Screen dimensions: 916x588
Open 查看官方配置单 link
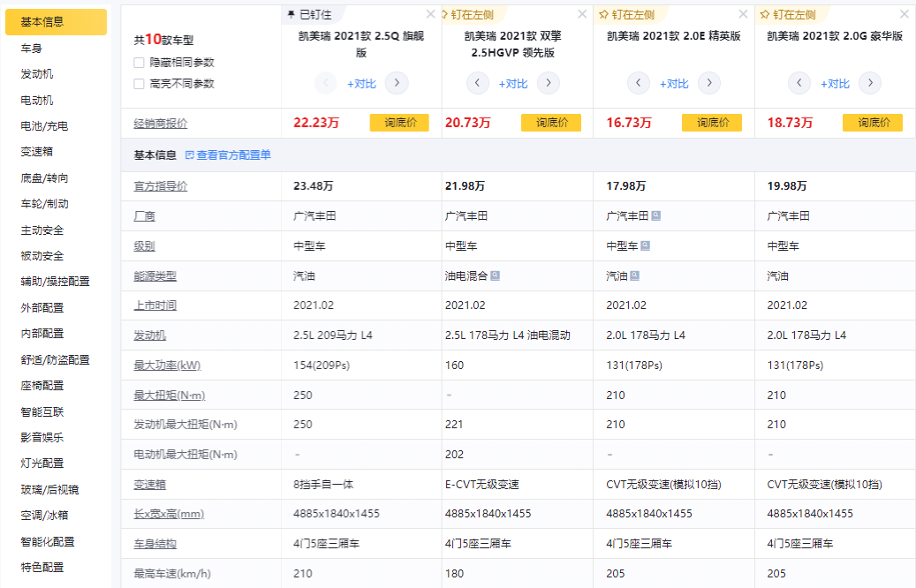coord(228,155)
